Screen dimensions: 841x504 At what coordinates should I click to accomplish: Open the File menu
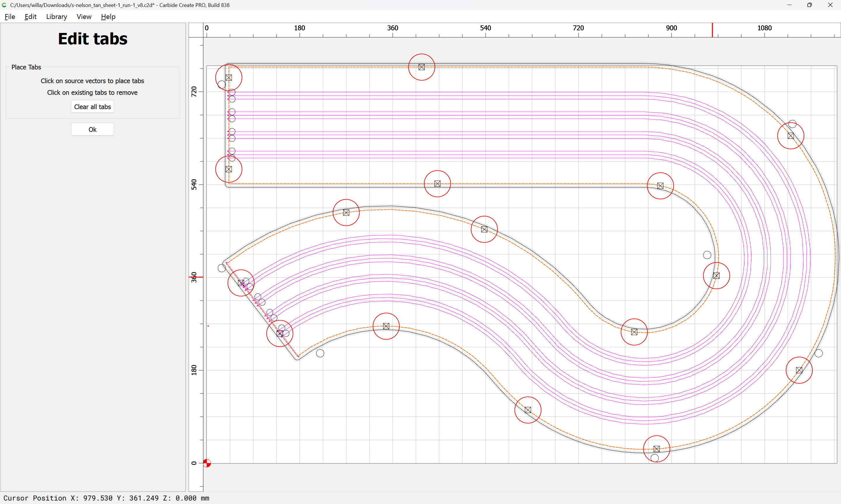(10, 17)
